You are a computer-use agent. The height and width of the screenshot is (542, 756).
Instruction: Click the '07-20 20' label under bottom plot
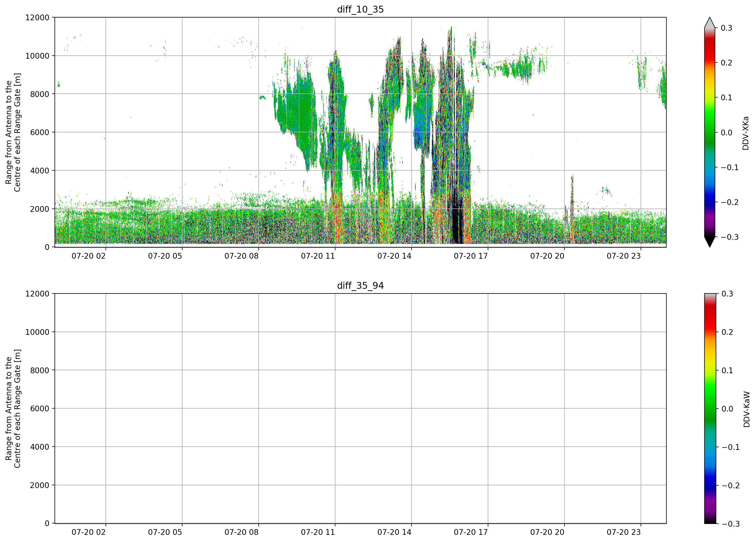(547, 532)
